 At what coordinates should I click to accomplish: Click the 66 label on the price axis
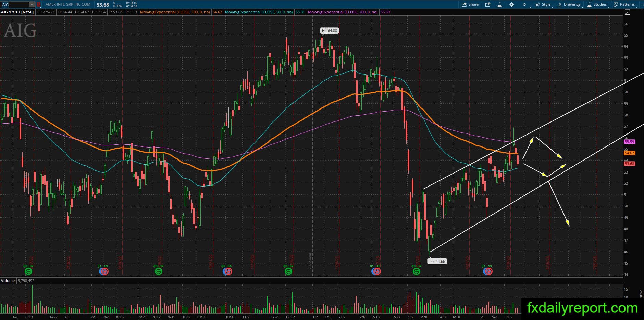coord(626,24)
